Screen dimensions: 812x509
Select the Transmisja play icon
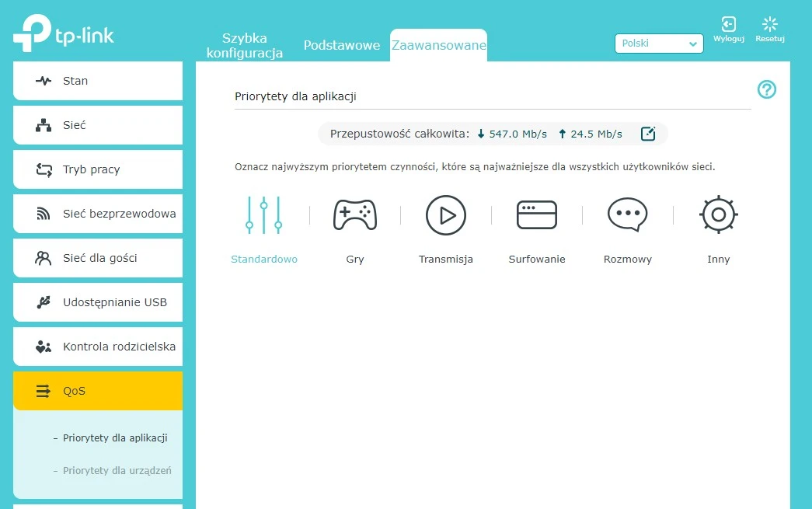446,215
